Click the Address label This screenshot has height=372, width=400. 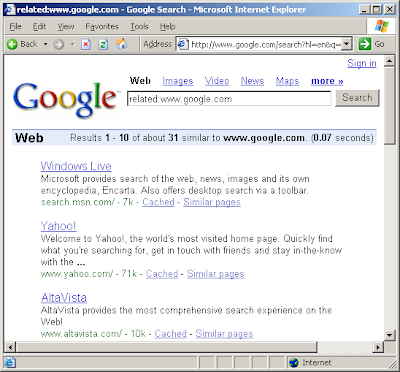pyautogui.click(x=157, y=44)
